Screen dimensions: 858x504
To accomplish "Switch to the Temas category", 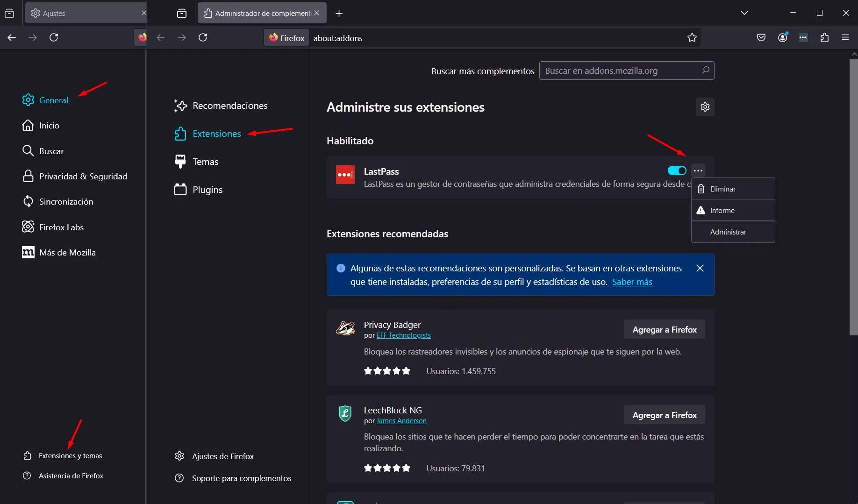I will click(x=205, y=162).
